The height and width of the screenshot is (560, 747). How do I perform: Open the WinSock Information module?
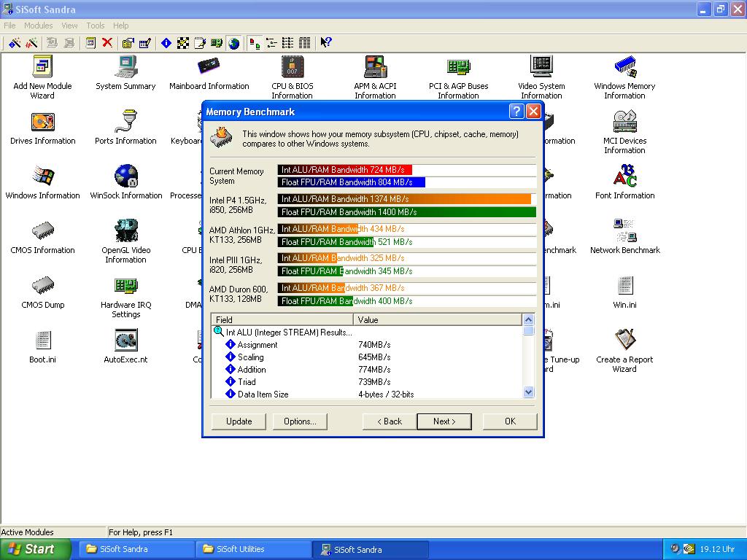point(125,177)
